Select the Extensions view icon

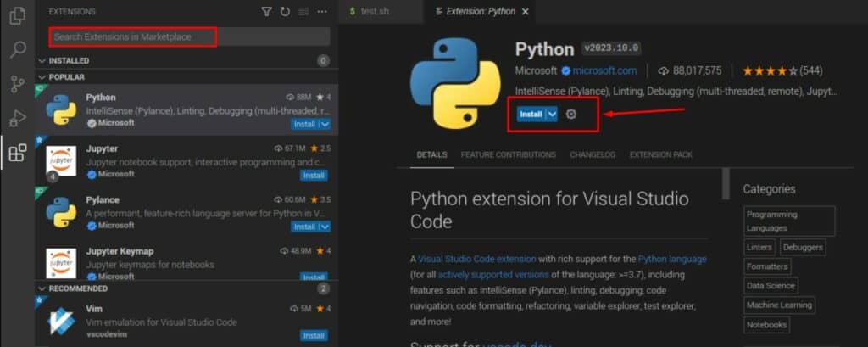pyautogui.click(x=18, y=152)
